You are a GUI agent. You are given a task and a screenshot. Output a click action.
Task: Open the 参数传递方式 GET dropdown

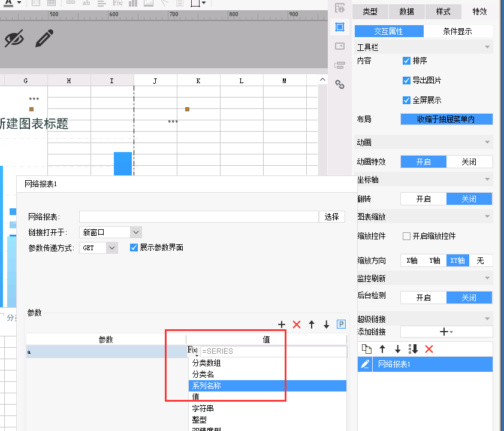pyautogui.click(x=112, y=248)
